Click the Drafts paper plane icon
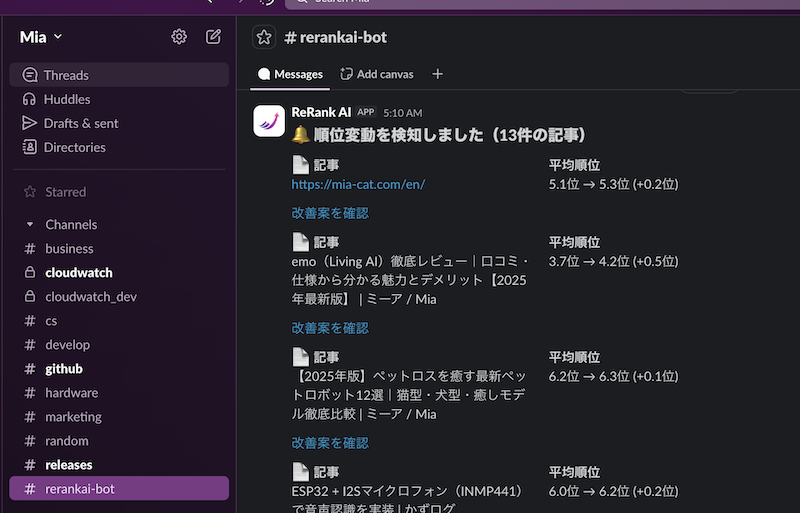The image size is (800, 513). 30,123
